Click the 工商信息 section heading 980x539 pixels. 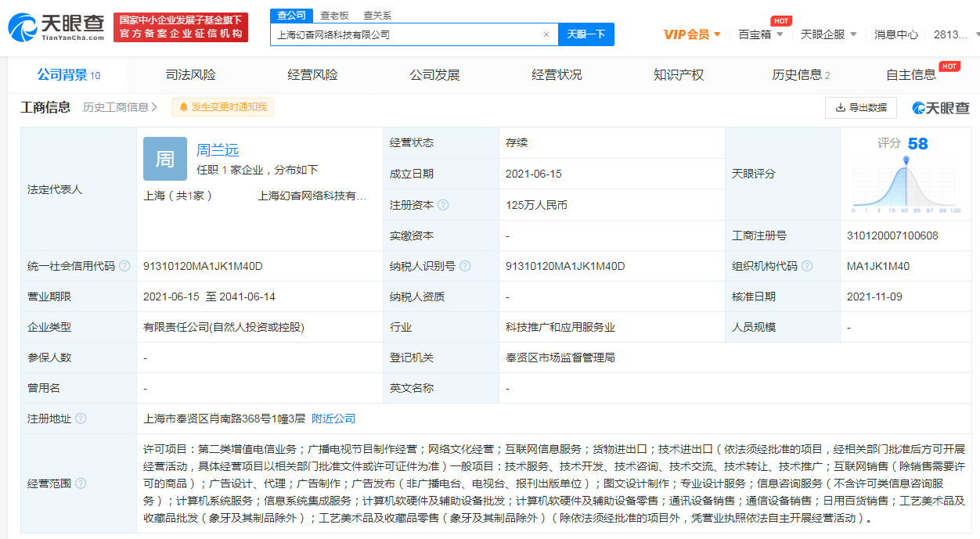(45, 107)
